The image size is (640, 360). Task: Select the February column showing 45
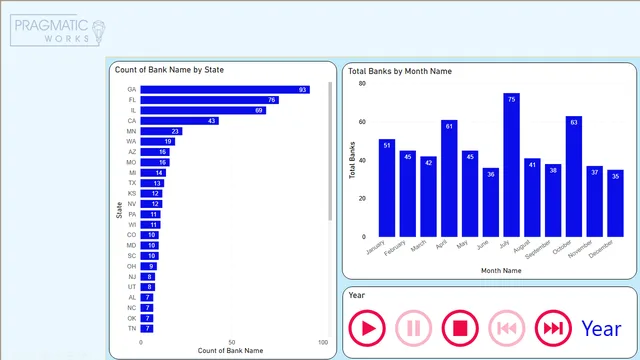(x=408, y=193)
